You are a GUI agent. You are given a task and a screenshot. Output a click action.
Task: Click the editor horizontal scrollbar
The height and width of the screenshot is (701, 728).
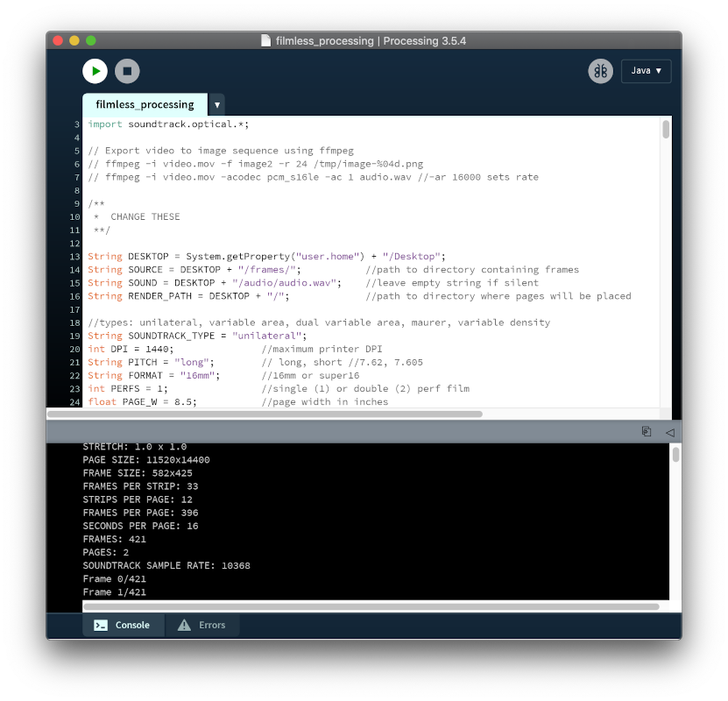[x=265, y=414]
